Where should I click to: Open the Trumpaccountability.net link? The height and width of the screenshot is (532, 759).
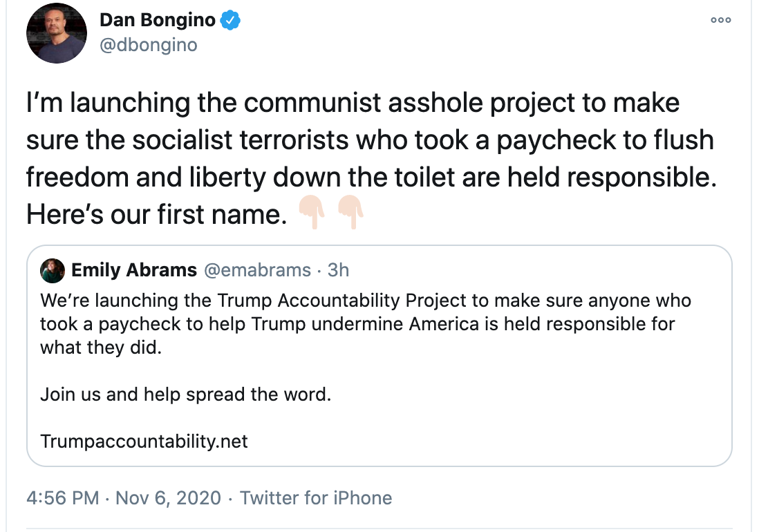pos(144,441)
